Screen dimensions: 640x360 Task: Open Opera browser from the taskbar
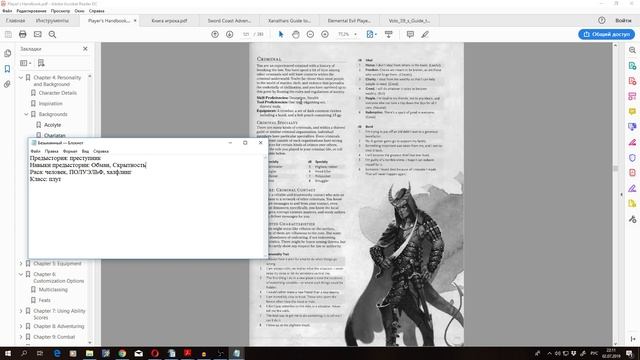(x=155, y=353)
